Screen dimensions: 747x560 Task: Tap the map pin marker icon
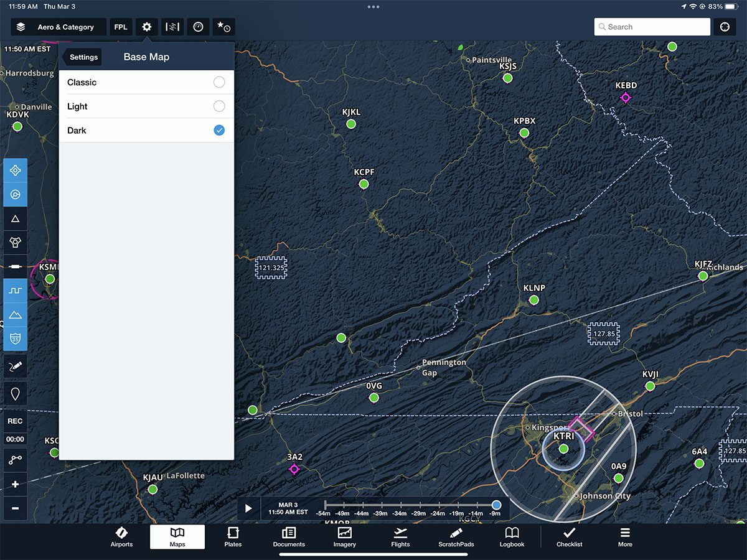(16, 394)
